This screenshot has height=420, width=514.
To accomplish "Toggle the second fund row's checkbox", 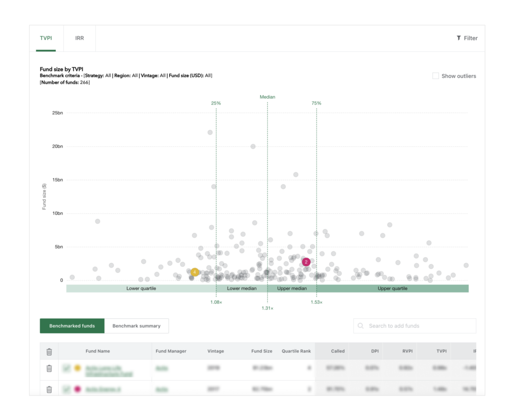I will 67,390.
